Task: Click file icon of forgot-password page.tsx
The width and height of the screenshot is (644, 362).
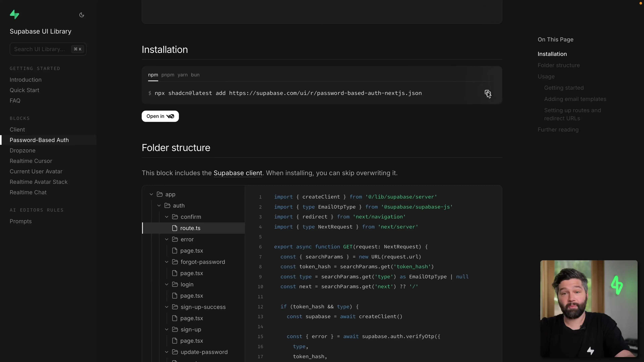Action: 175,273
